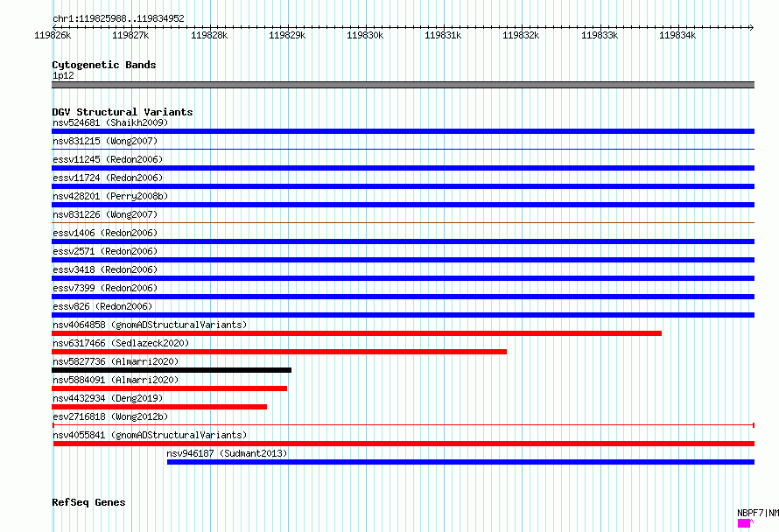Click essv11724 (Redon2006) variant label
The height and width of the screenshot is (532, 779).
tap(108, 178)
